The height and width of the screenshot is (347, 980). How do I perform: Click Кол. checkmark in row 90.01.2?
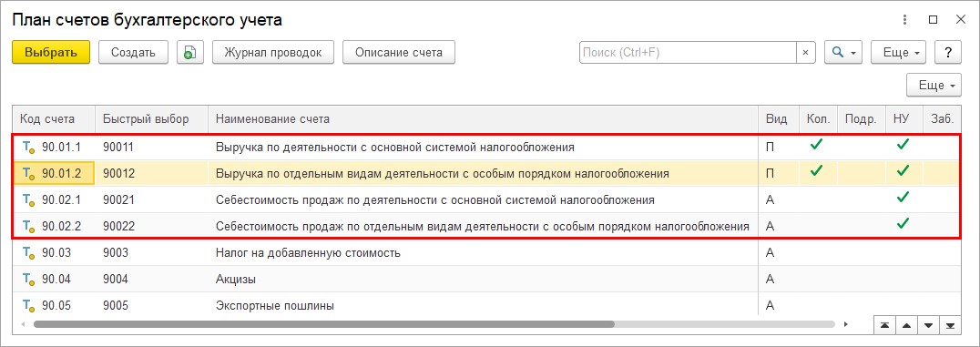click(815, 170)
